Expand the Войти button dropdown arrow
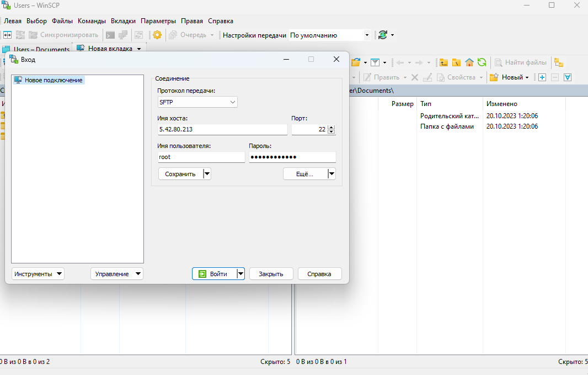 [240, 274]
